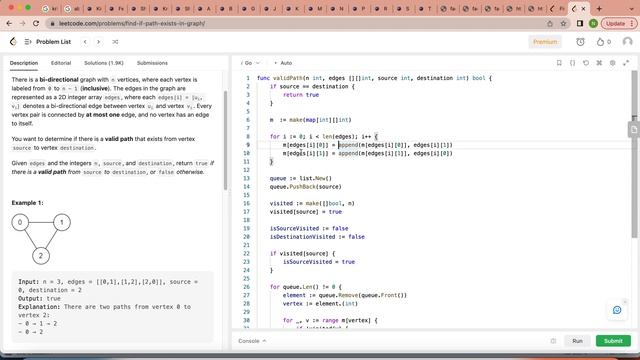The width and height of the screenshot is (640, 360).
Task: Click the clipboard icon in console bar
Action: click(x=553, y=341)
